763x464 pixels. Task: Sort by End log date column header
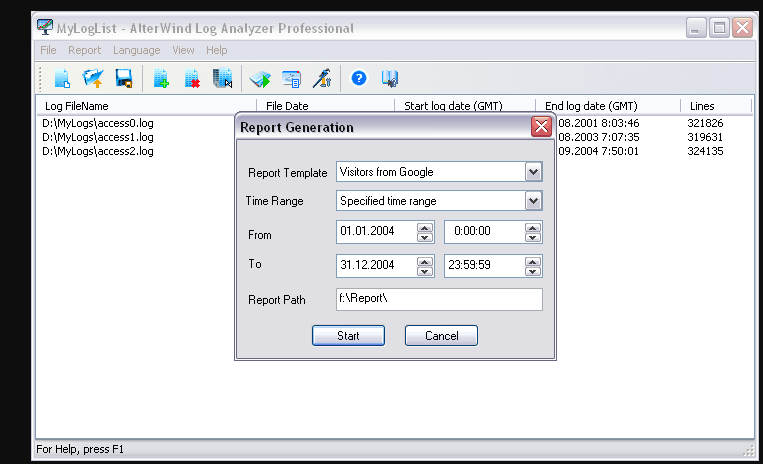pyautogui.click(x=608, y=106)
